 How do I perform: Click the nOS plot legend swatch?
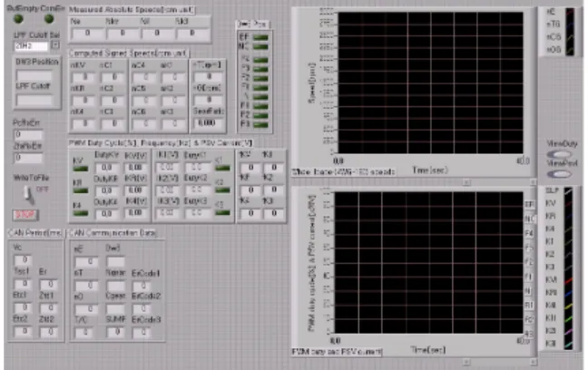570,50
